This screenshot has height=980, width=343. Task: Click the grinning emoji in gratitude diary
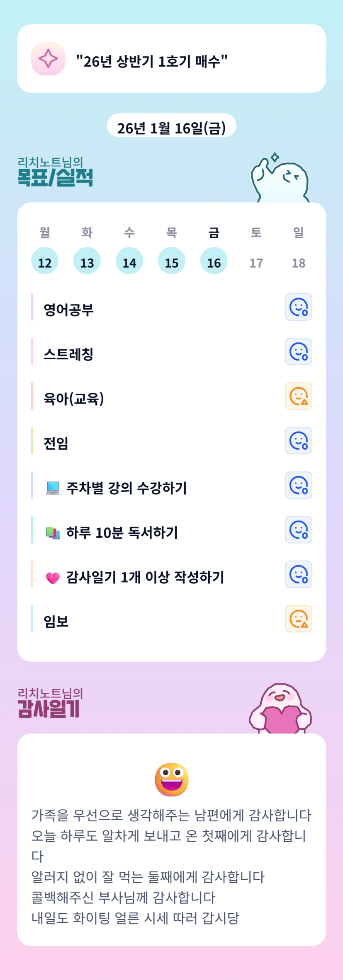click(x=172, y=779)
